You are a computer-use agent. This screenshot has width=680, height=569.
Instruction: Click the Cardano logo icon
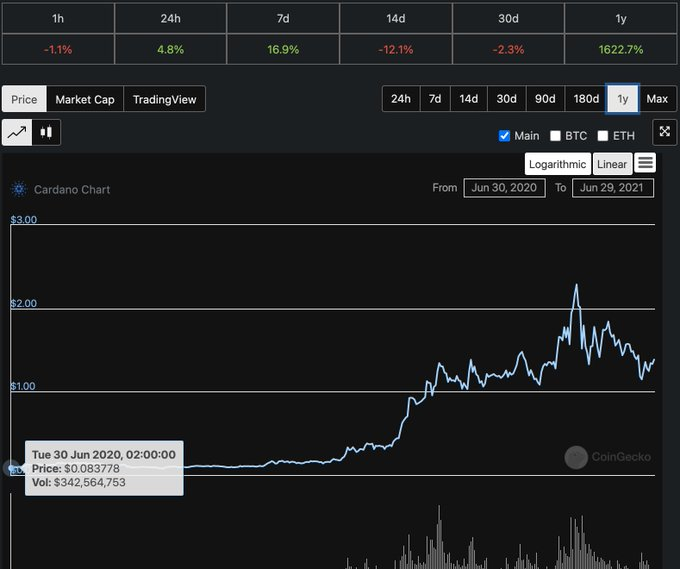tap(19, 189)
